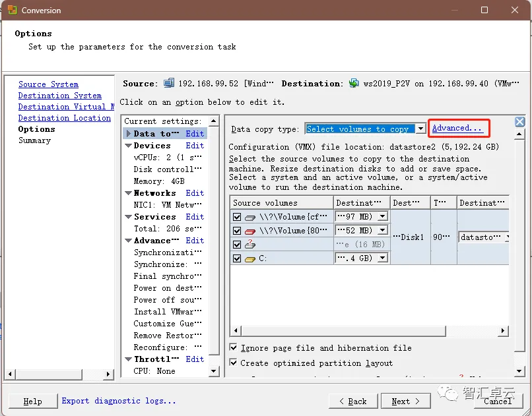Viewport: 532px width, 416px height.
Task: Expand the Data to copy settings group
Action: [x=129, y=133]
